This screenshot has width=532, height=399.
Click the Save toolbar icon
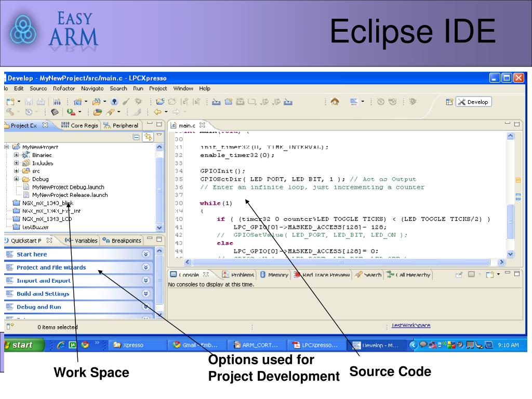pyautogui.click(x=29, y=101)
